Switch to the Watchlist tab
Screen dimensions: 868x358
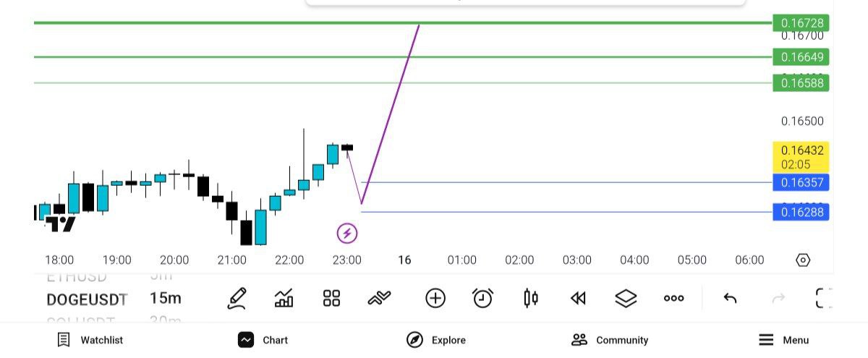click(x=90, y=340)
